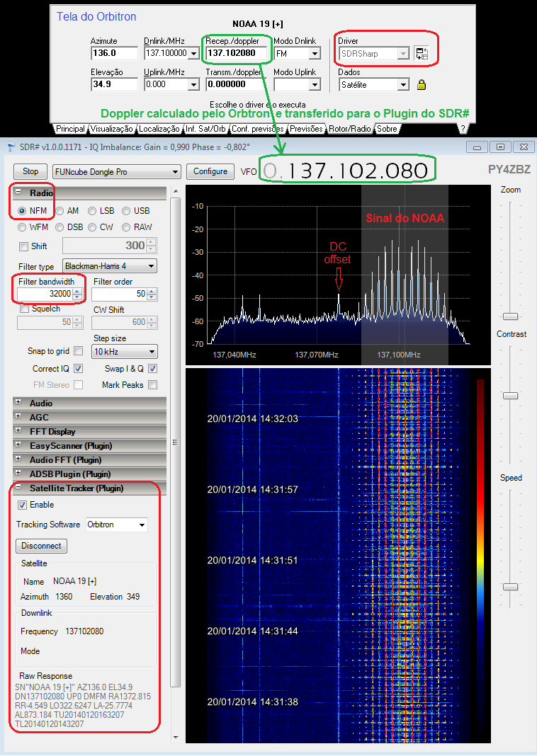Collapse the Radio panel section
The height and width of the screenshot is (756, 537).
coord(18,192)
